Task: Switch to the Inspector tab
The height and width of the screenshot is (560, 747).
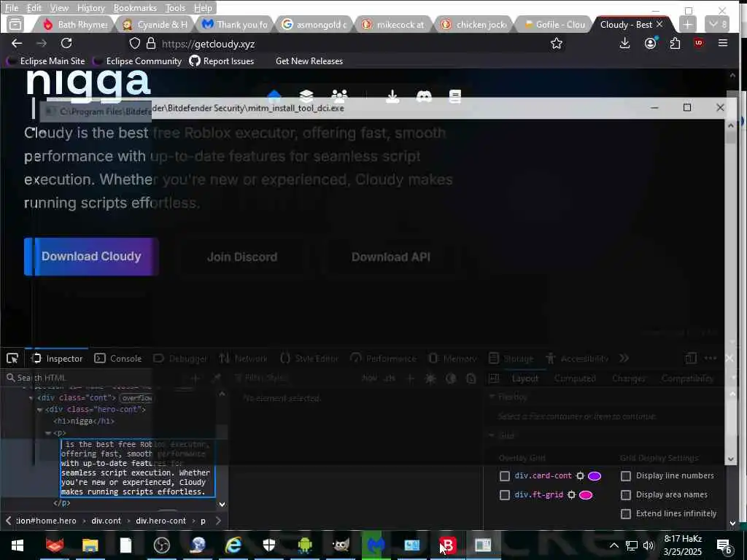Action: (x=57, y=359)
